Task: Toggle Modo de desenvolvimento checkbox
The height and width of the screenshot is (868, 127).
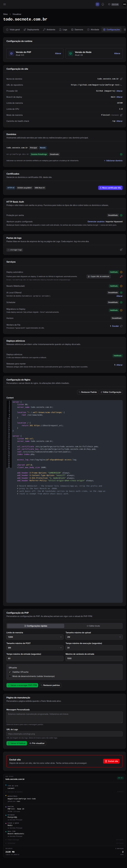Action: [10, 676]
